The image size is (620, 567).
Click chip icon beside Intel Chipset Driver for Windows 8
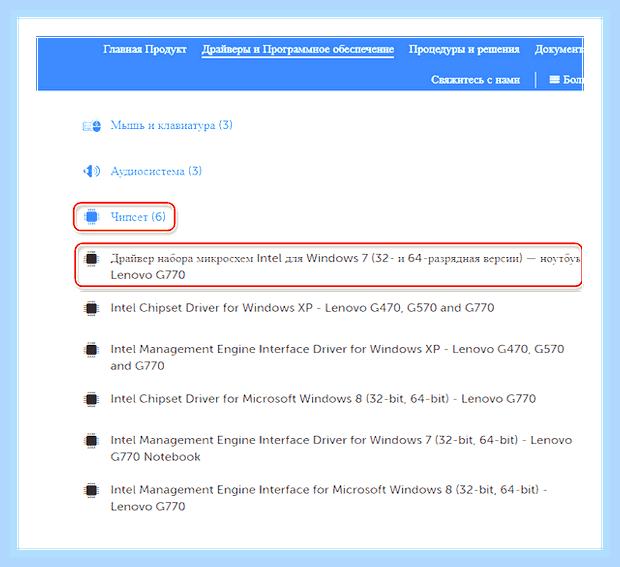point(91,399)
